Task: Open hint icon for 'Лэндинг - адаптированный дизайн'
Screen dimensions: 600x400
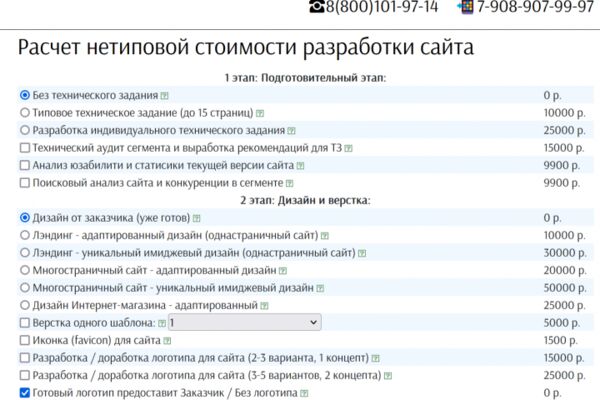Action: (x=324, y=236)
